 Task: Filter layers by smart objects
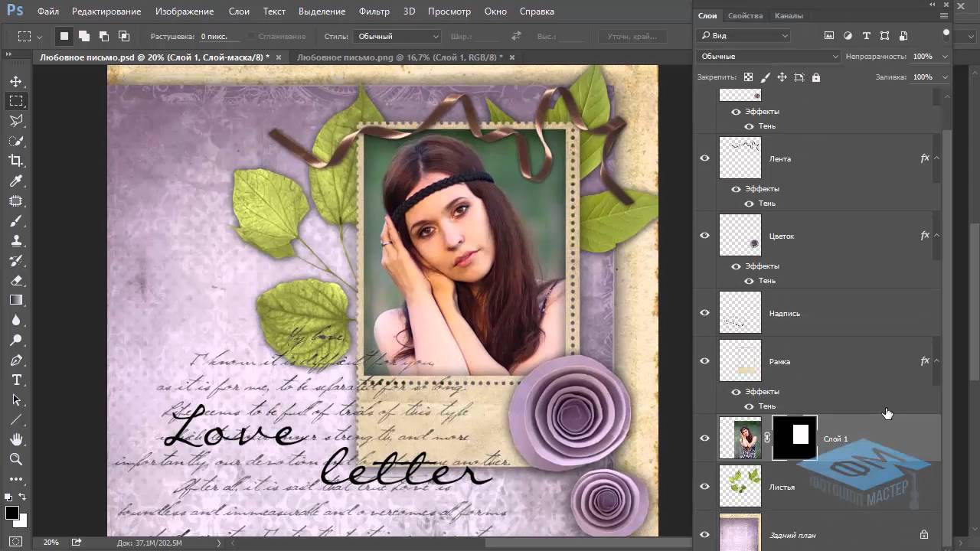[903, 36]
